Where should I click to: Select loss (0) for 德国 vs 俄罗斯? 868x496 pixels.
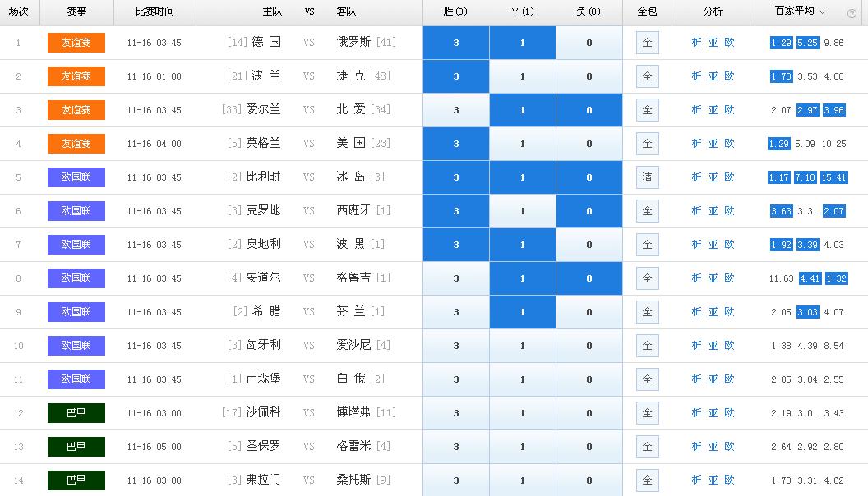tap(589, 43)
